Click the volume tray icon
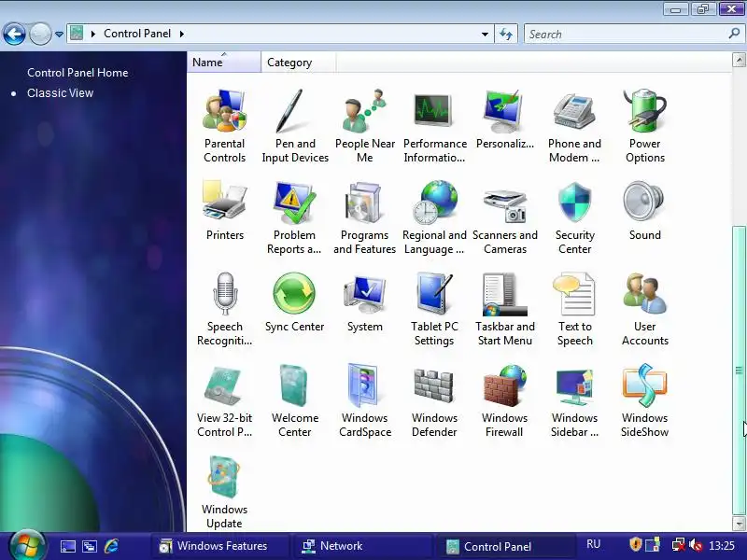747x560 pixels. pos(696,544)
